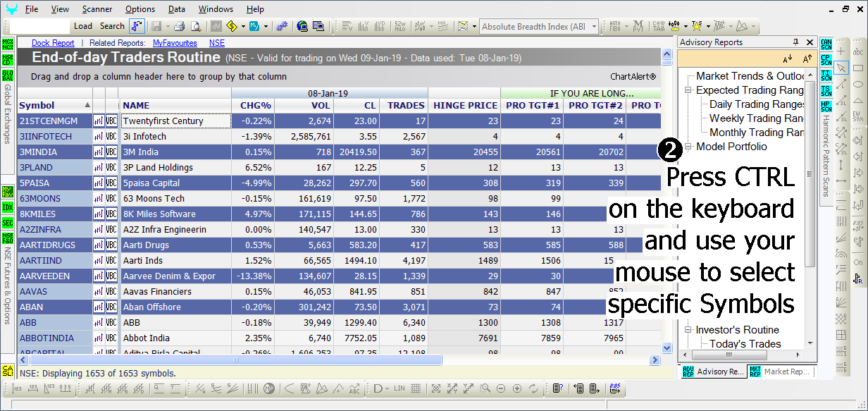The image size is (868, 411).
Task: Select Daily Trading Ranges in the tree
Action: point(757,104)
